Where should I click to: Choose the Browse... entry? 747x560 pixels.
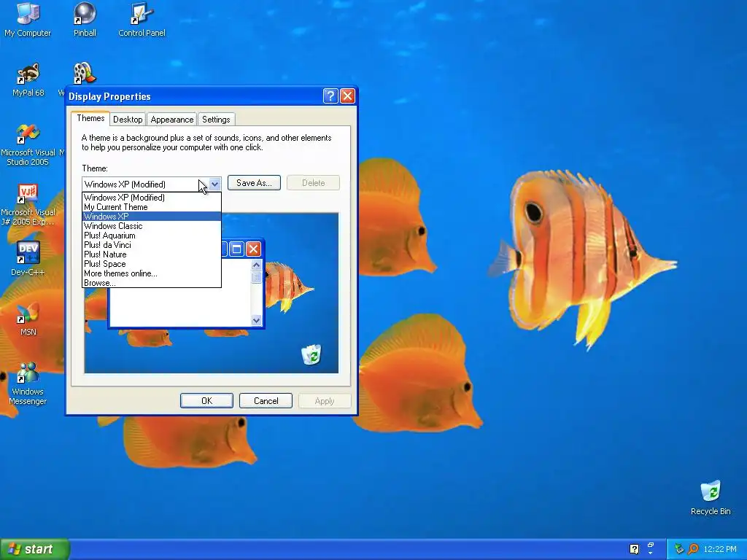click(x=152, y=283)
